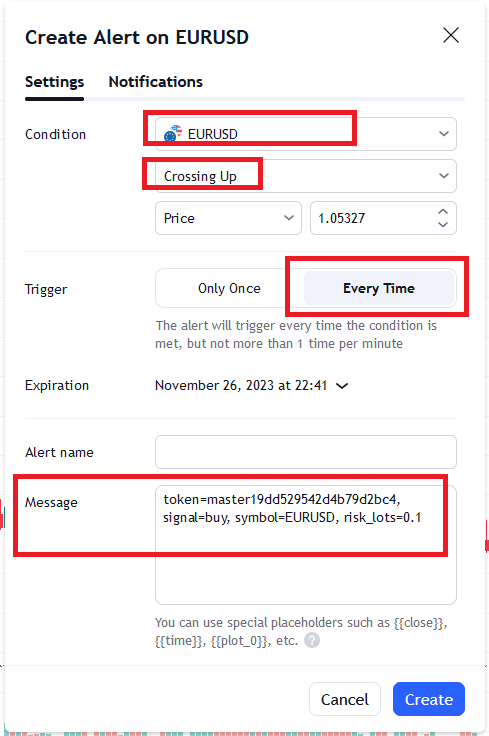The height and width of the screenshot is (736, 489).
Task: Increase price value with up arrow
Action: pos(443,212)
